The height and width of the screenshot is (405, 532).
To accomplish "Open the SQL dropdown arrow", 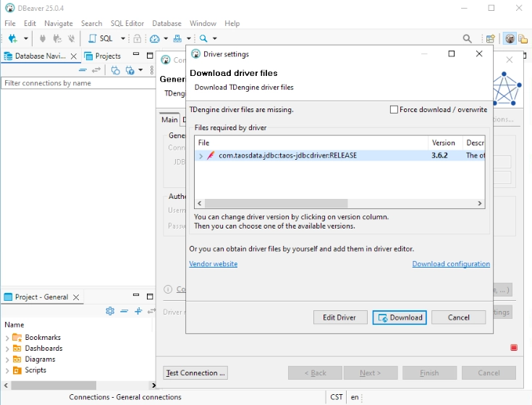I will coord(123,38).
